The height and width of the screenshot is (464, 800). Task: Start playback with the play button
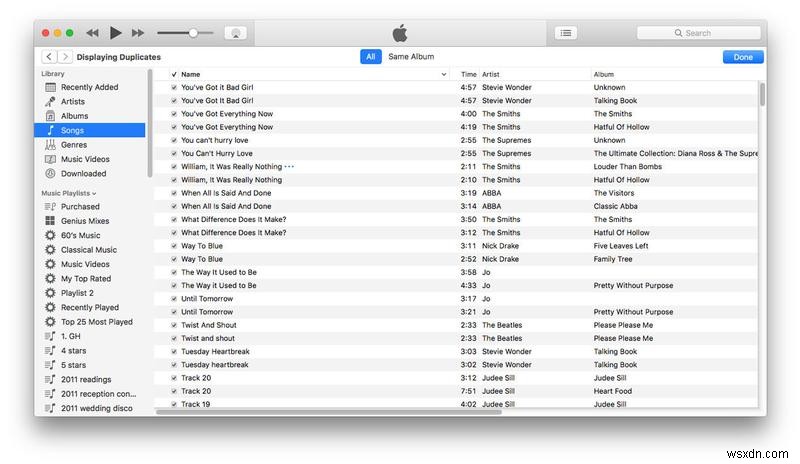click(x=116, y=33)
